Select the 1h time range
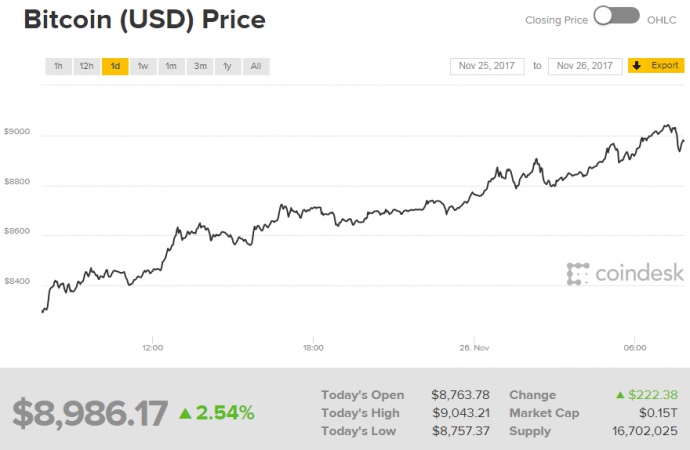 tap(58, 66)
